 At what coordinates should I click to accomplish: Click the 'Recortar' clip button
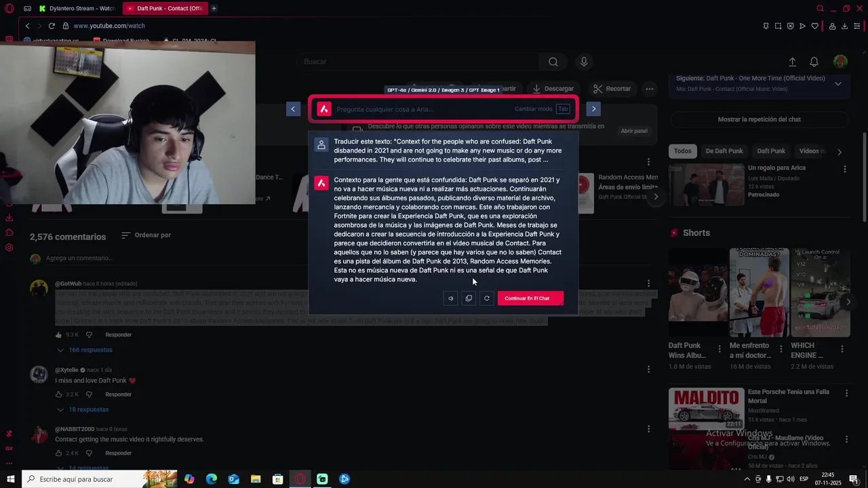[x=612, y=89]
